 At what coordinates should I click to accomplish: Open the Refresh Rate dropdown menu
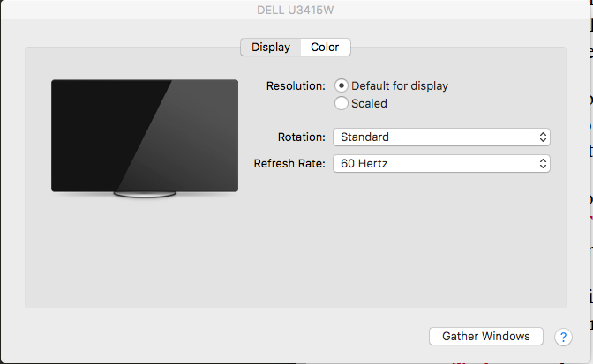[x=441, y=164]
